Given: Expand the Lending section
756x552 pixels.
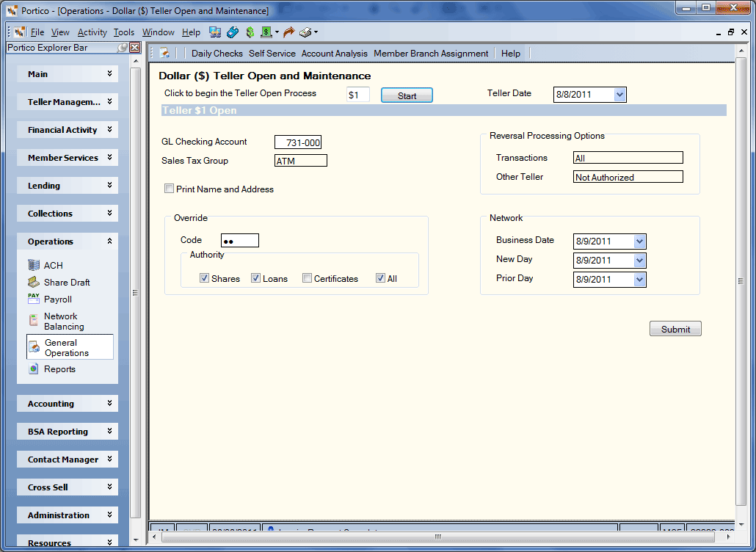Looking at the screenshot, I should pyautogui.click(x=68, y=186).
